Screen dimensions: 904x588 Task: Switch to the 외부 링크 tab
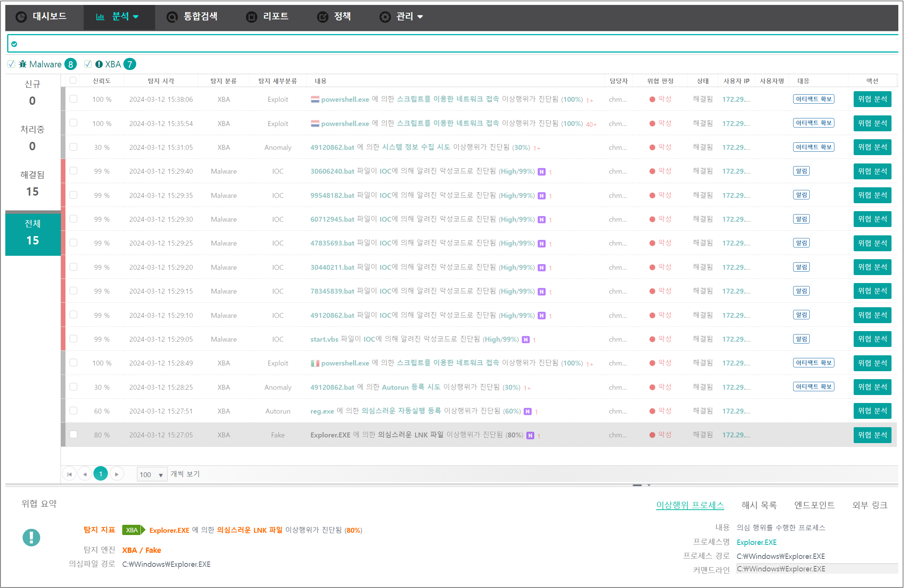click(870, 505)
